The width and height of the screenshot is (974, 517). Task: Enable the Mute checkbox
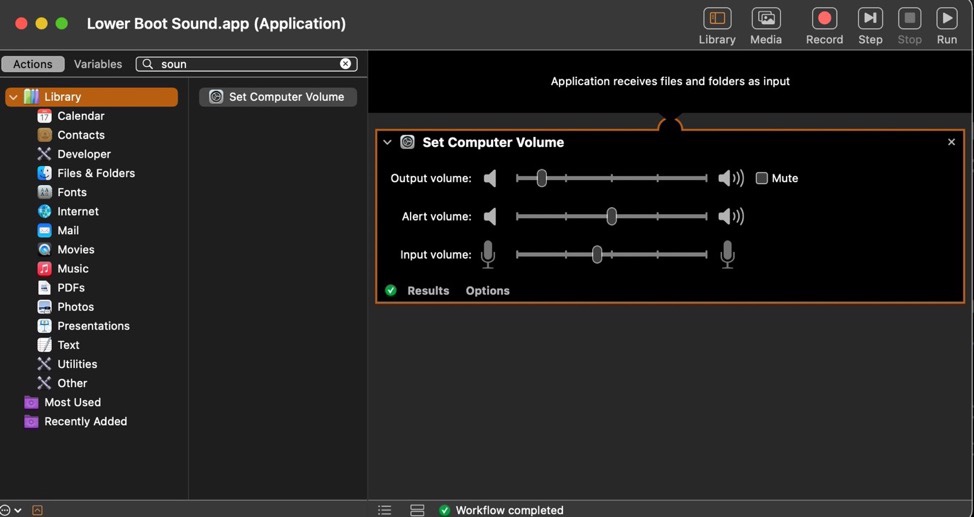pyautogui.click(x=762, y=179)
